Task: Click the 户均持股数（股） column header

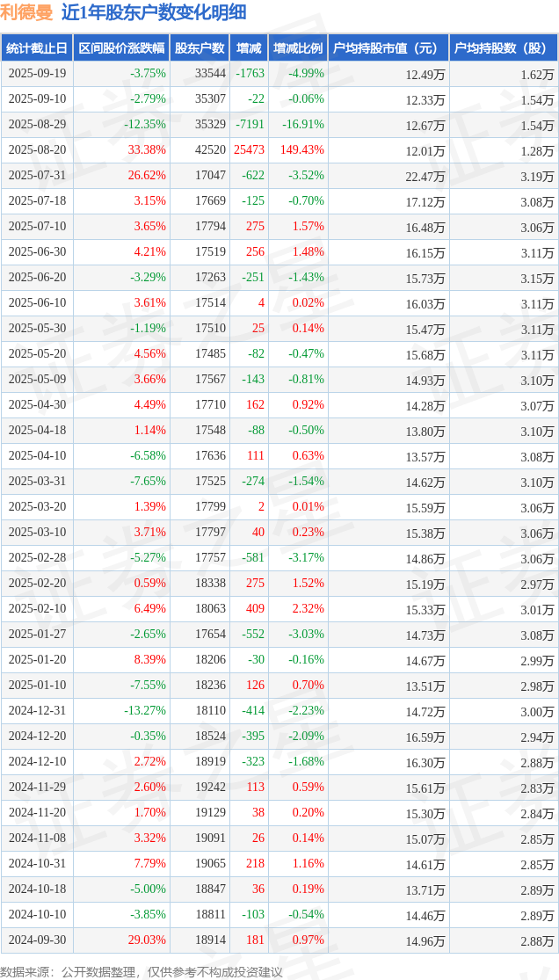Action: [x=503, y=48]
